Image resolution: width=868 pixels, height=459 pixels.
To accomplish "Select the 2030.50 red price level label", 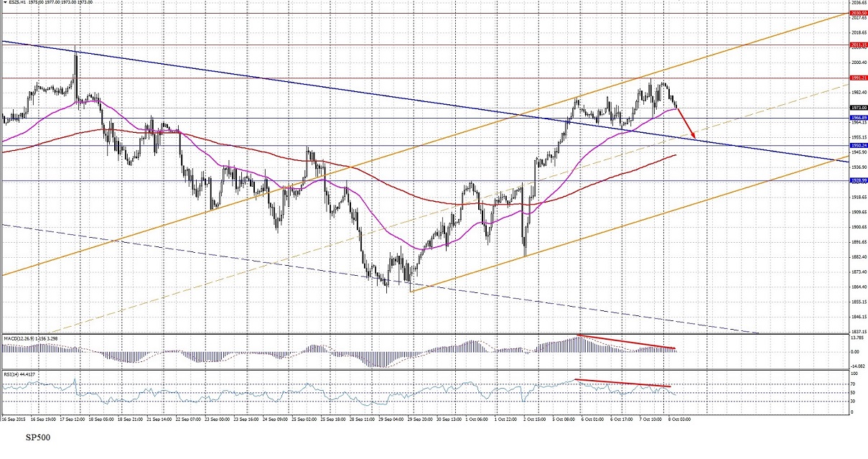I will click(859, 13).
